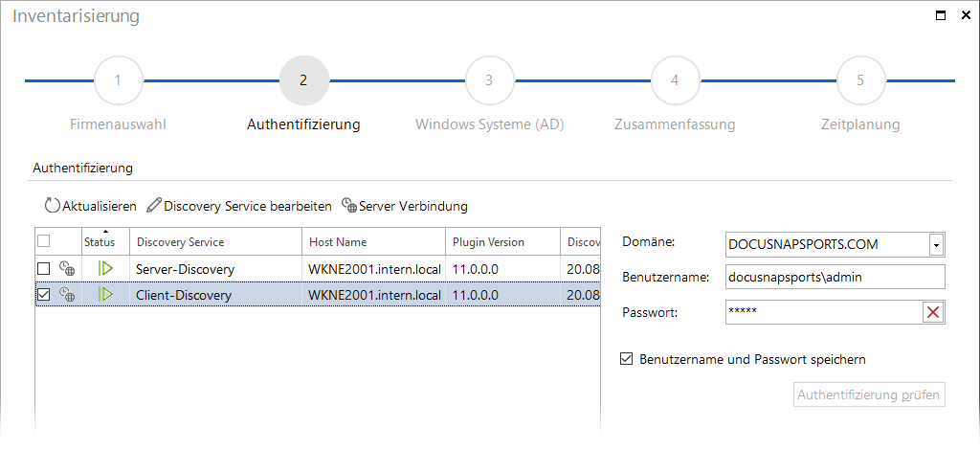
Task: Click Authentifizierung prüfen button
Action: pyautogui.click(x=869, y=394)
